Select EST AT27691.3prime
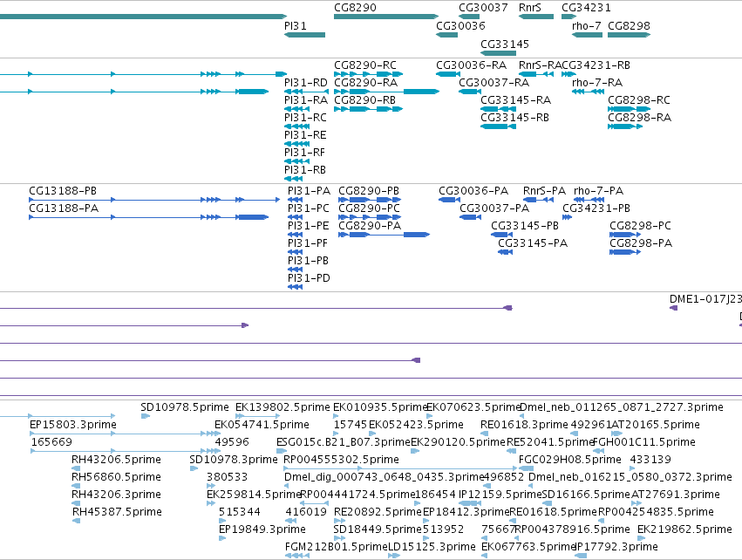742x560 pixels. click(x=675, y=495)
